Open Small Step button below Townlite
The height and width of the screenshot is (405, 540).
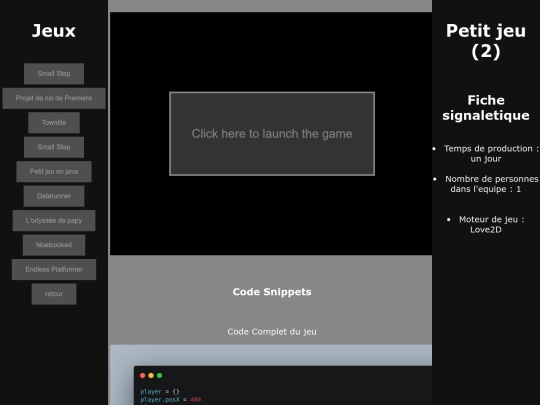pos(54,147)
